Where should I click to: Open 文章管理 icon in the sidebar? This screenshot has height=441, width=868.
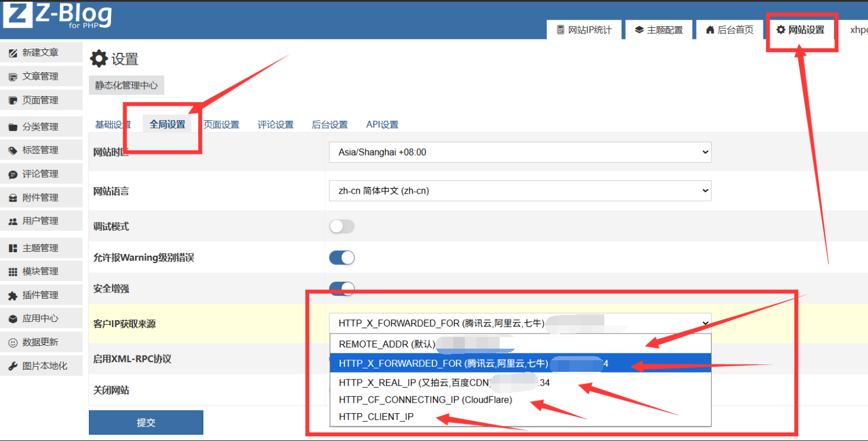click(x=13, y=77)
